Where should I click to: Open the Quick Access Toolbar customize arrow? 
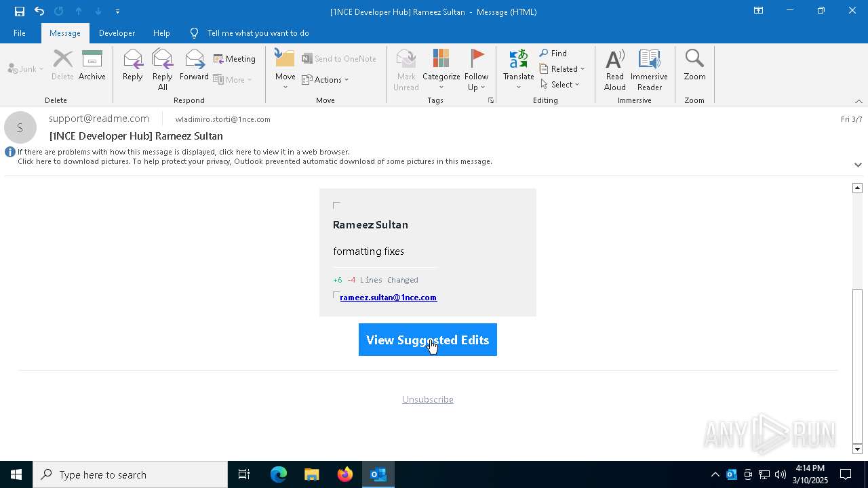tap(118, 12)
